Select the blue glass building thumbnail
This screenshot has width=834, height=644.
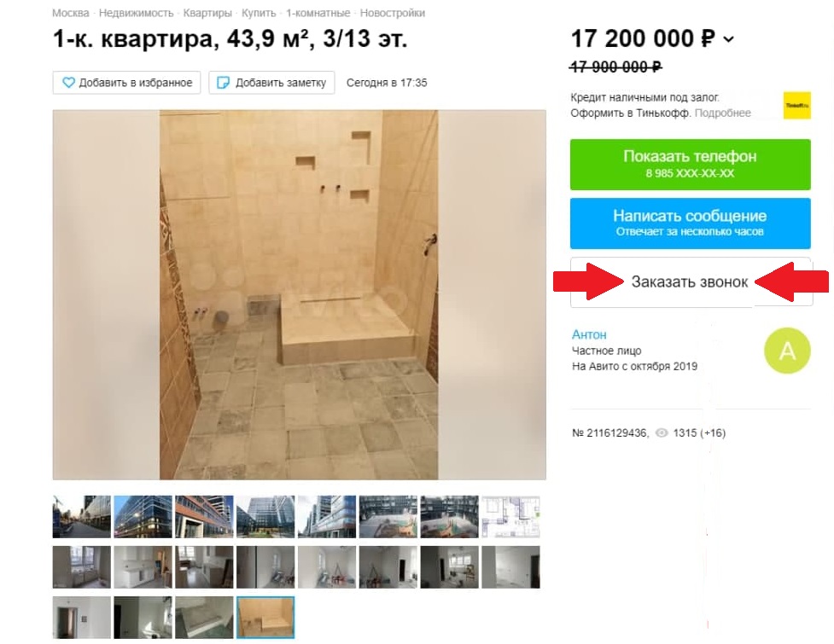pyautogui.click(x=143, y=517)
